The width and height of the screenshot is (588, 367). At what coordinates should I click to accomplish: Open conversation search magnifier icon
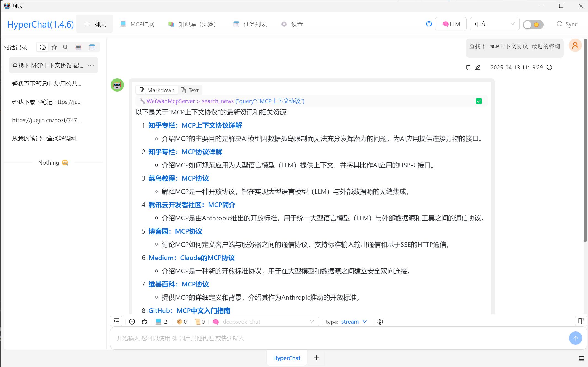pos(66,47)
